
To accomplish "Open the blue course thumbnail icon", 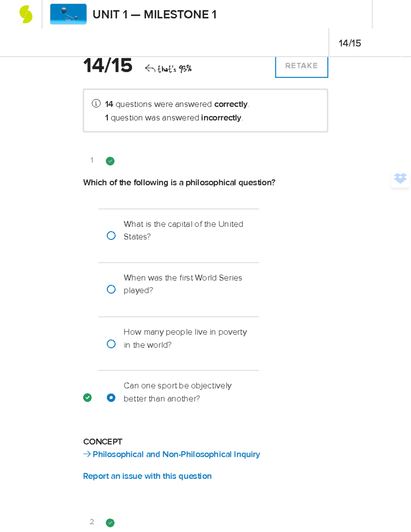I will point(68,14).
